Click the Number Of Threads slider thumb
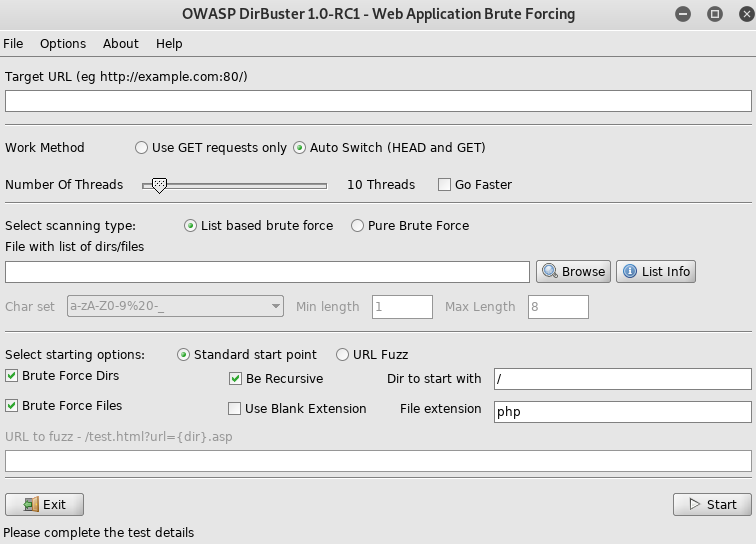 159,185
